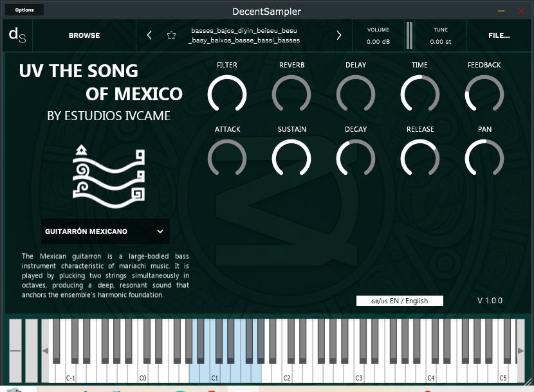
Task: Adjust the RELEASE knob
Action: click(x=420, y=159)
